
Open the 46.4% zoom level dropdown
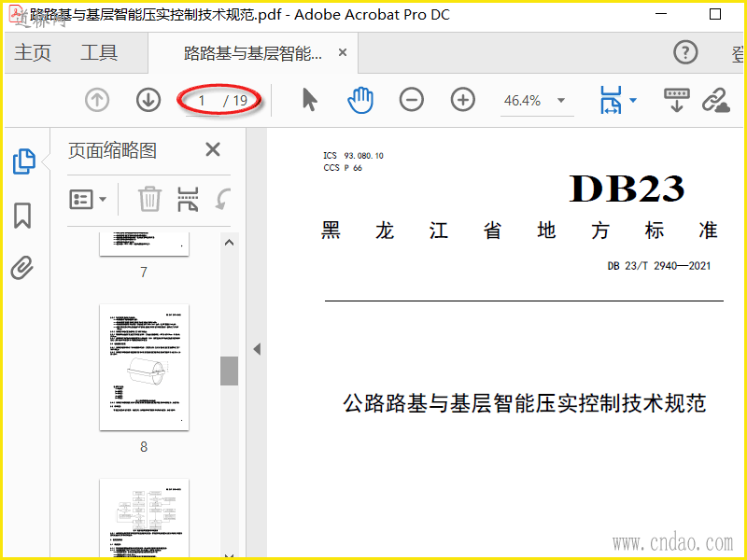tap(561, 101)
